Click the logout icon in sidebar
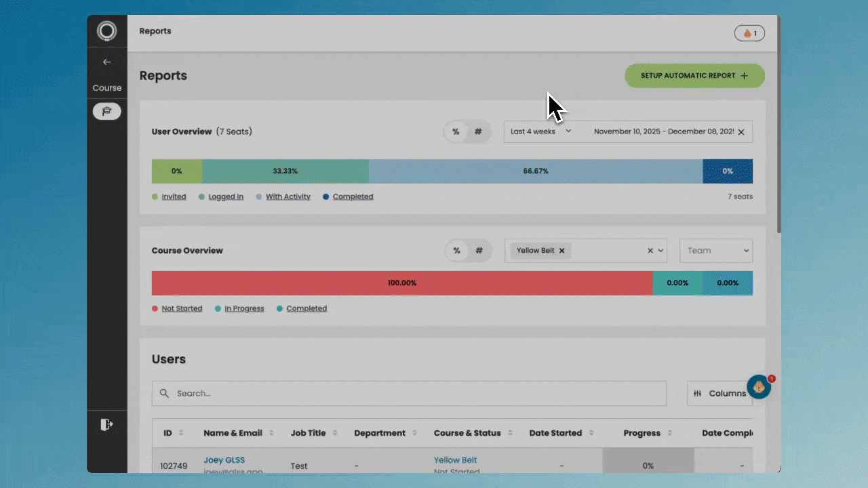868x488 pixels. click(106, 424)
